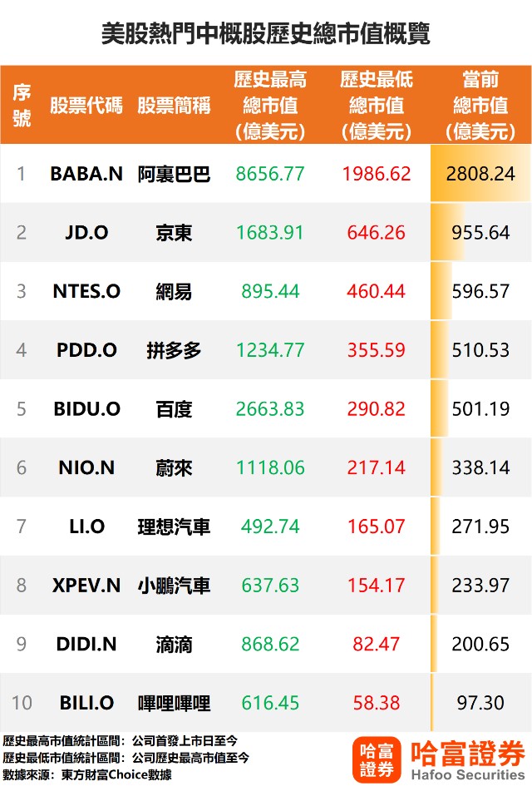Select the BABA.N stock code cell
The image size is (532, 791).
86,174
